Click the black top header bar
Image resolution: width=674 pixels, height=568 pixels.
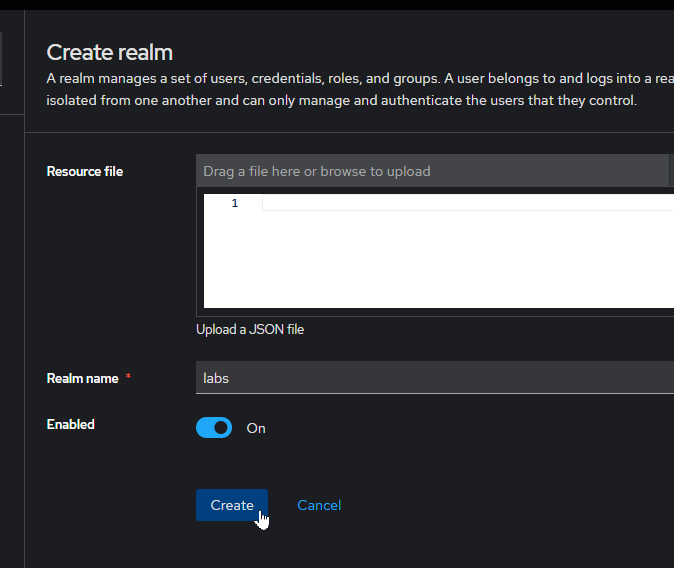coord(337,5)
